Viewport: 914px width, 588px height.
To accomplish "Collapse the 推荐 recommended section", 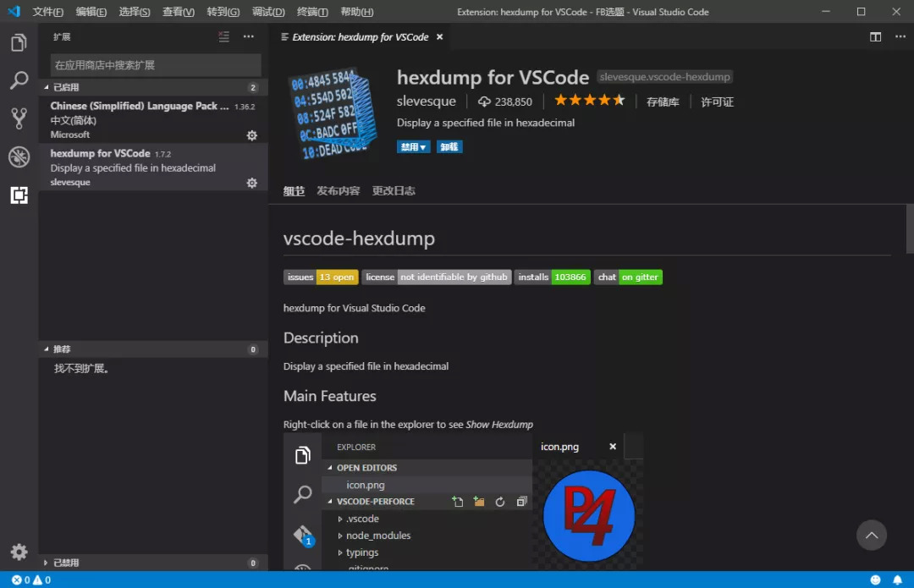I will tap(152, 349).
